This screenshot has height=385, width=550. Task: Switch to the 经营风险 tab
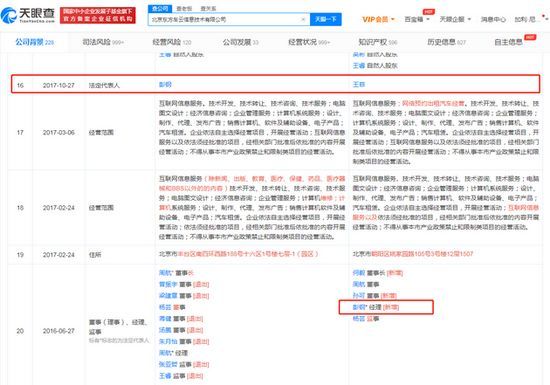[x=172, y=42]
